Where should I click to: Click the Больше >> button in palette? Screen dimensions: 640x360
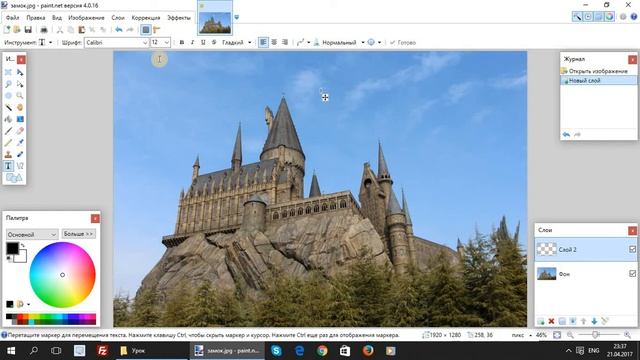[79, 234]
